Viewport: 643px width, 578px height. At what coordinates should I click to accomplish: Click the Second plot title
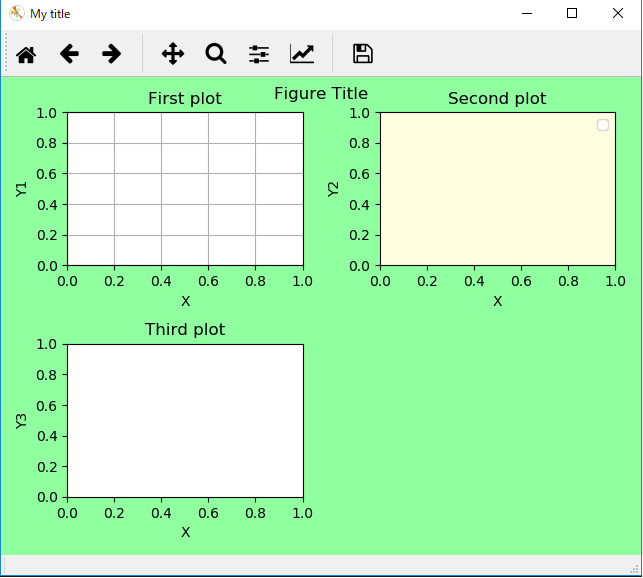click(497, 99)
